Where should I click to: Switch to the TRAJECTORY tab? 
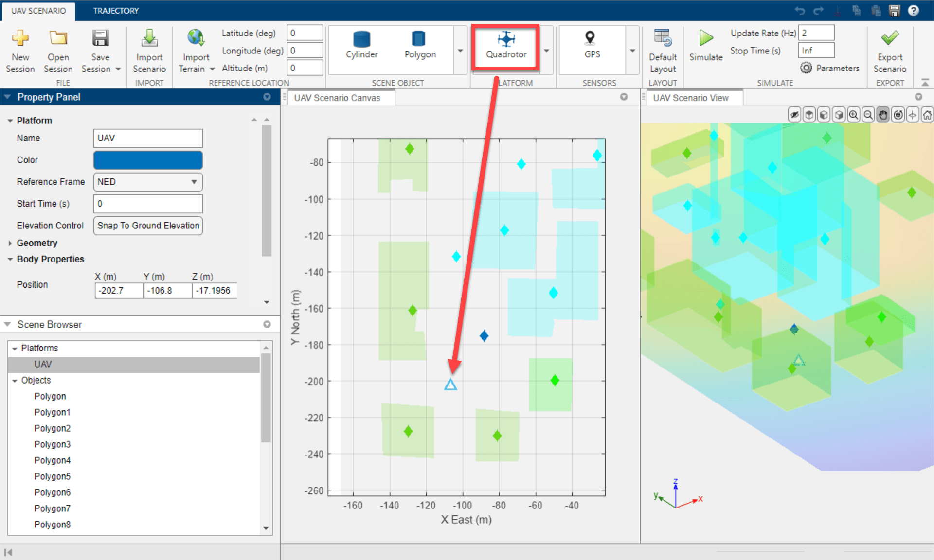click(x=116, y=11)
